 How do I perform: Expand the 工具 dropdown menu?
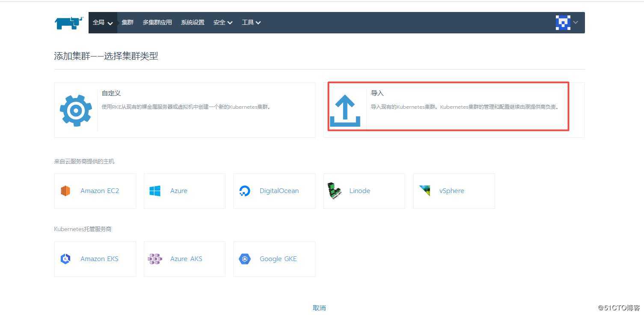[x=251, y=23]
